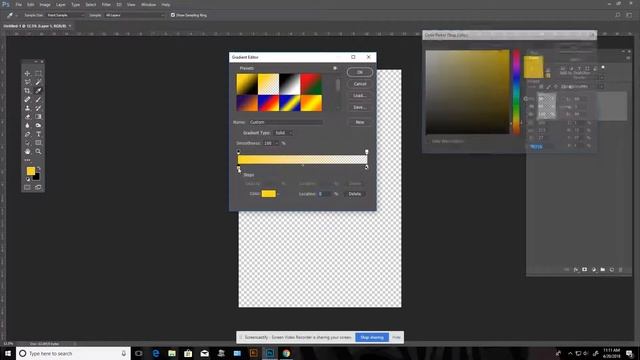The height and width of the screenshot is (360, 640).
Task: Click the gradient Name input field
Action: pyautogui.click(x=286, y=122)
